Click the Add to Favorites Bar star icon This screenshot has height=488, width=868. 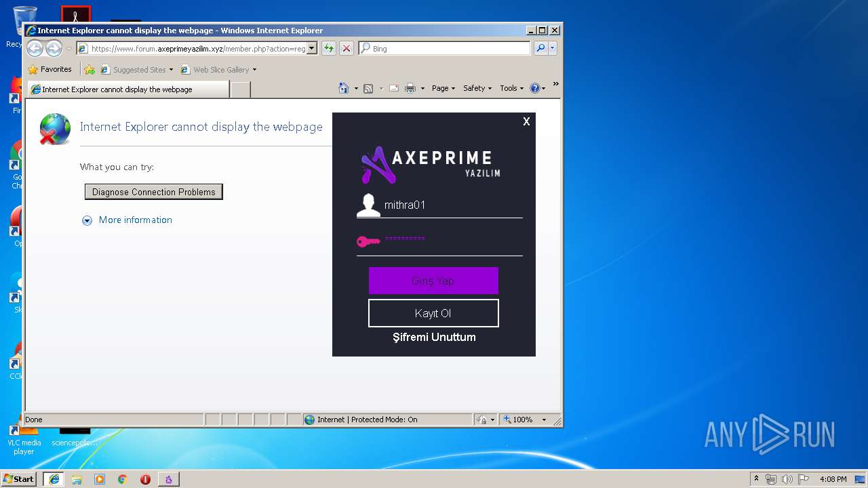[90, 69]
